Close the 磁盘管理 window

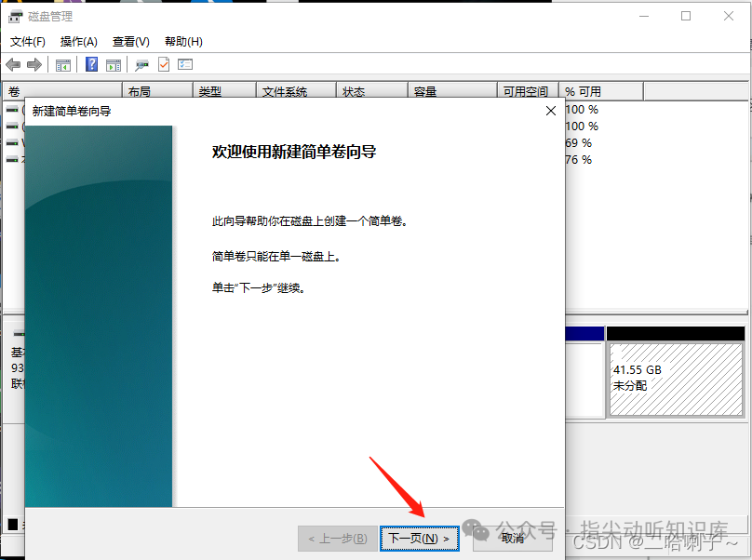pos(729,16)
